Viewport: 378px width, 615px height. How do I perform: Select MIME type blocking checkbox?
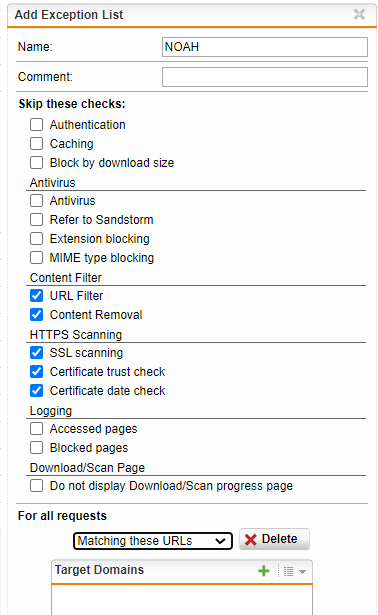(36, 258)
